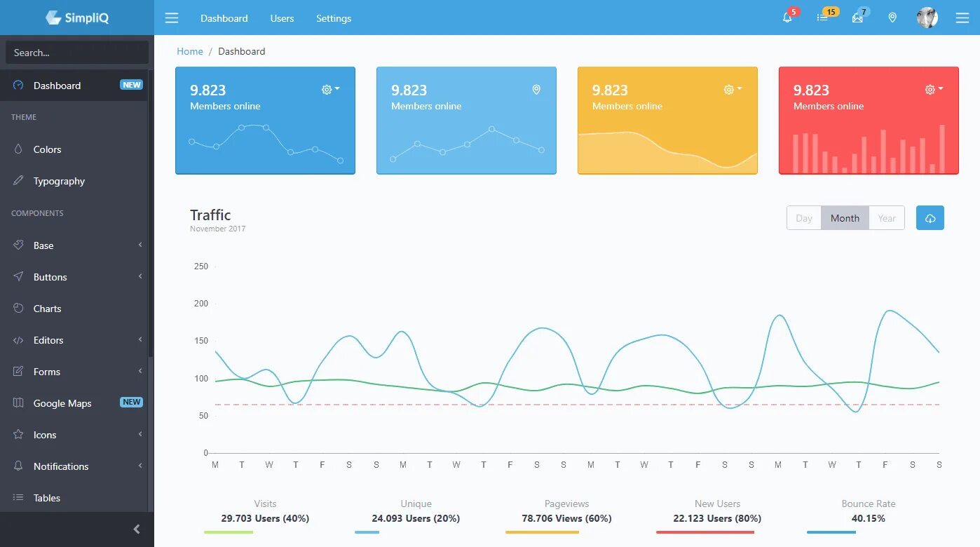
Task: Click location pin on light-blue card
Action: [x=536, y=90]
